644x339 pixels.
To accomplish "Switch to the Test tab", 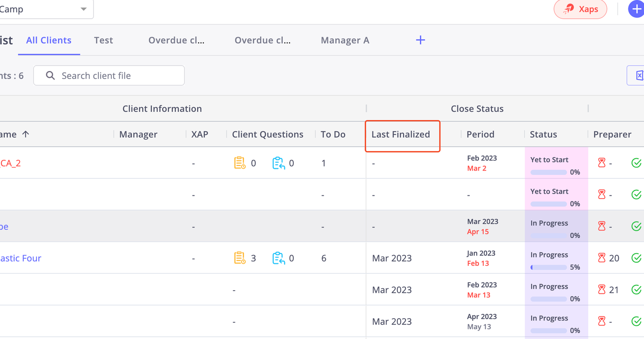I will (104, 40).
